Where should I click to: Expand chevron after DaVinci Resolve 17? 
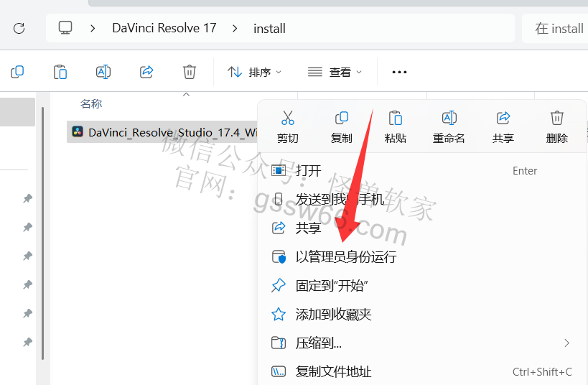point(235,29)
